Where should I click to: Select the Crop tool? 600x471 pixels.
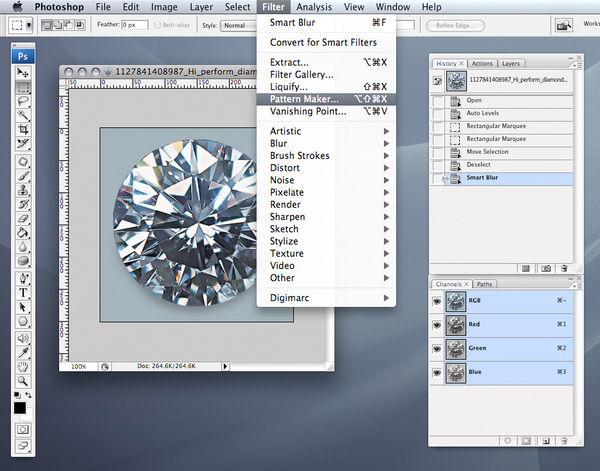[x=22, y=129]
